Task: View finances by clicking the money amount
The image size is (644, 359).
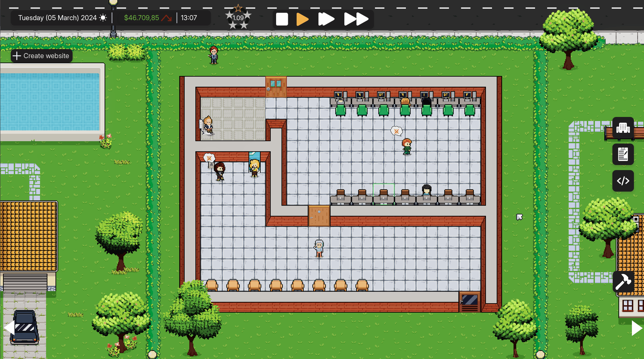Action: pyautogui.click(x=141, y=18)
